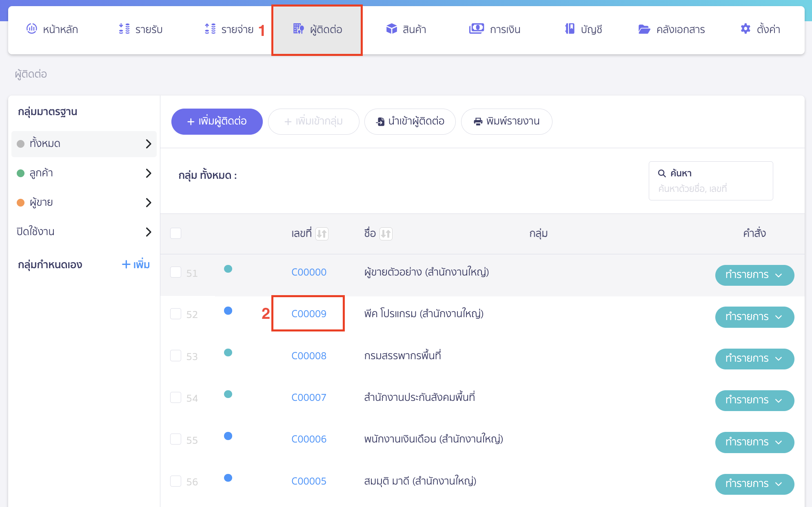This screenshot has width=812, height=507.
Task: Tick the checkbox for กรมสรรพากรพื้นที่ row
Action: [176, 356]
